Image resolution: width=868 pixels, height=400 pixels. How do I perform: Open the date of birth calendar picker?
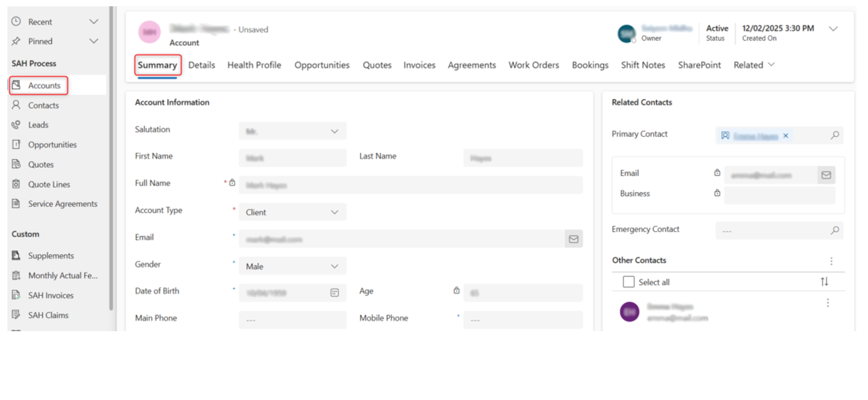pos(334,292)
